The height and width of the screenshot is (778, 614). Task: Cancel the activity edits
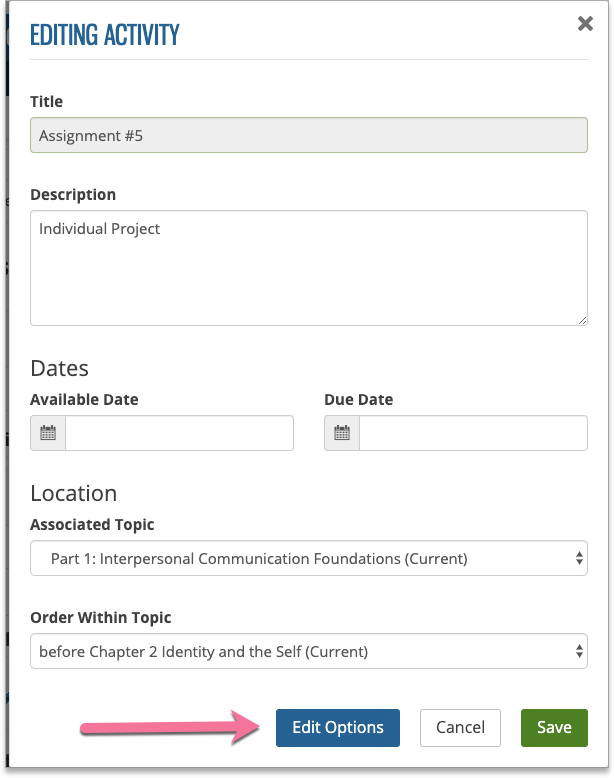460,727
